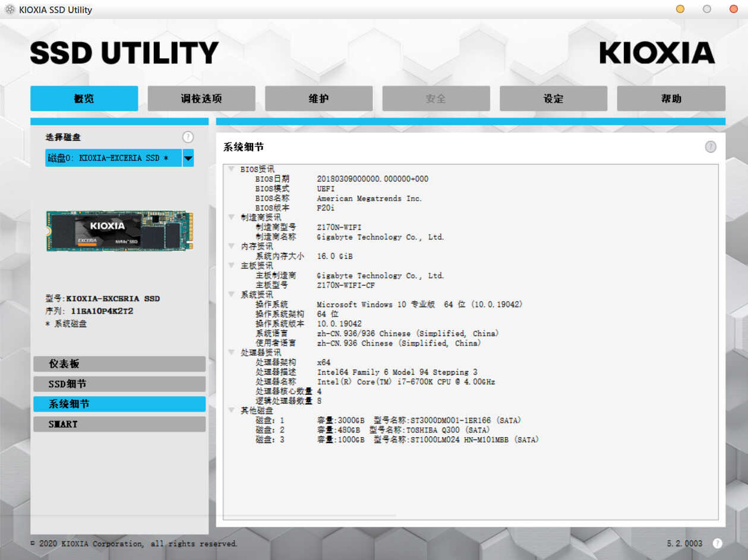This screenshot has height=560, width=748.
Task: Go to the 设定 tab
Action: click(x=553, y=99)
